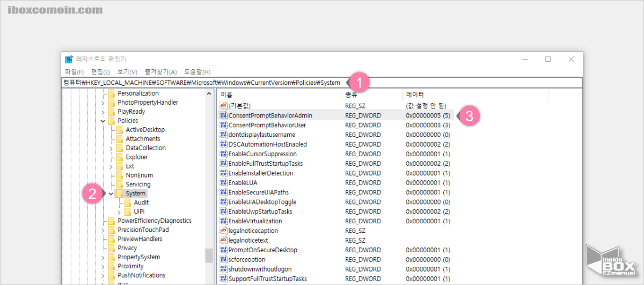
Task: Click the EnableFullTrustStartupTasks DWORD icon
Action: [x=224, y=163]
